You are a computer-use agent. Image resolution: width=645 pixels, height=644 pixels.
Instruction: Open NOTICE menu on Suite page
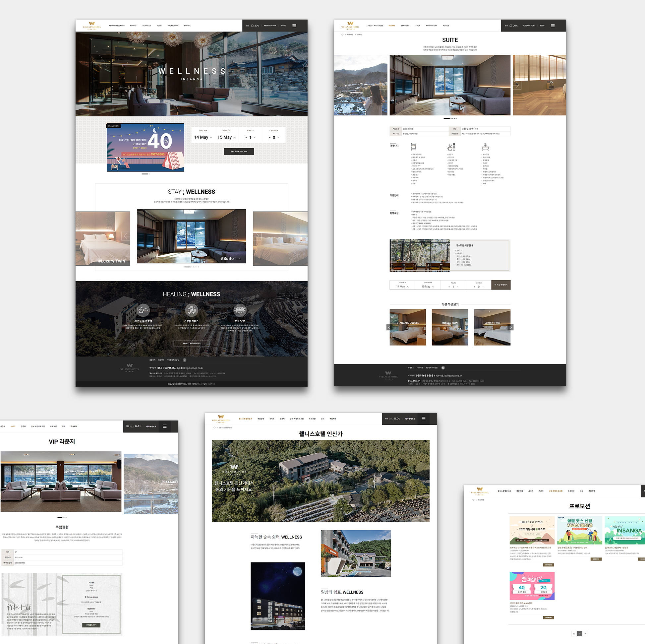[446, 26]
